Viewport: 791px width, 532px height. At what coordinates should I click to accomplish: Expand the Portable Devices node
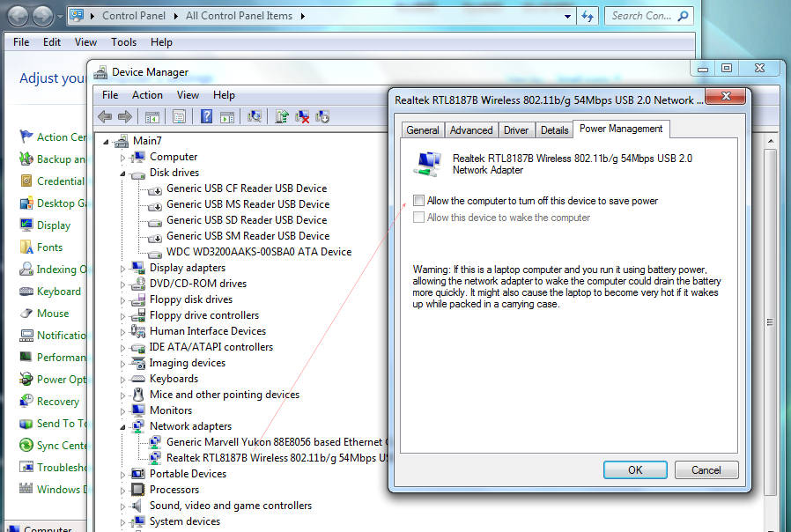coord(122,475)
